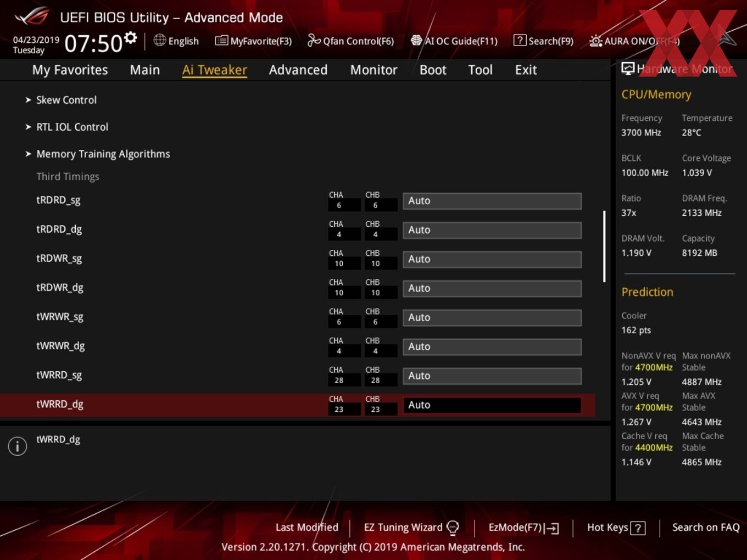Switch to the Tool tab
The image size is (747, 560).
(480, 70)
